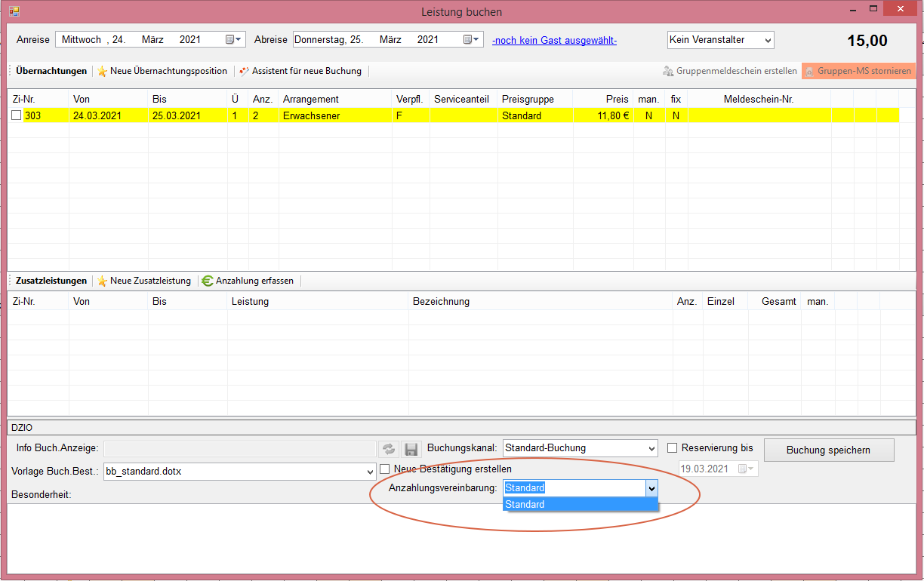This screenshot has width=924, height=581.
Task: Click the euro icon Anzahlung erfassen
Action: coord(208,281)
